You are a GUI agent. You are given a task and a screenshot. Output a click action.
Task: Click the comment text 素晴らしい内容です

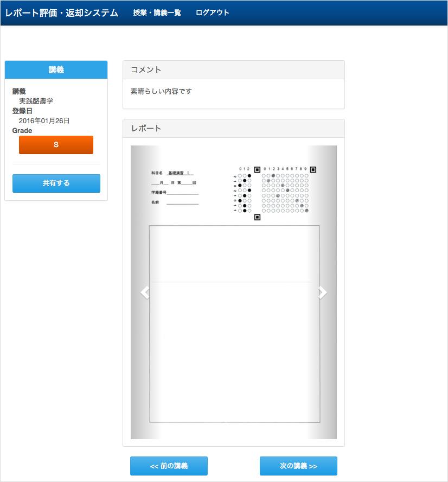tap(162, 91)
